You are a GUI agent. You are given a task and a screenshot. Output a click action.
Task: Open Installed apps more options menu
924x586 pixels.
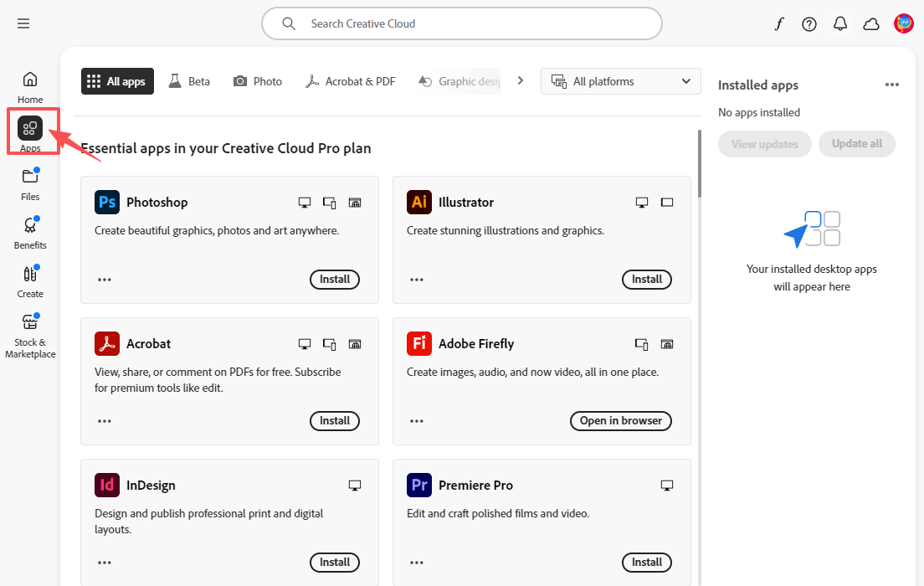[x=892, y=85]
